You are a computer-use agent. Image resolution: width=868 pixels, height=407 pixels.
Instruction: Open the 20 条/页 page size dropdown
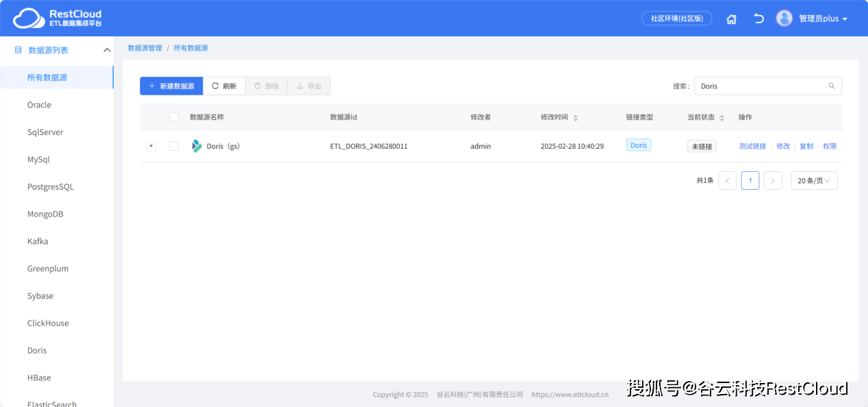tap(814, 181)
